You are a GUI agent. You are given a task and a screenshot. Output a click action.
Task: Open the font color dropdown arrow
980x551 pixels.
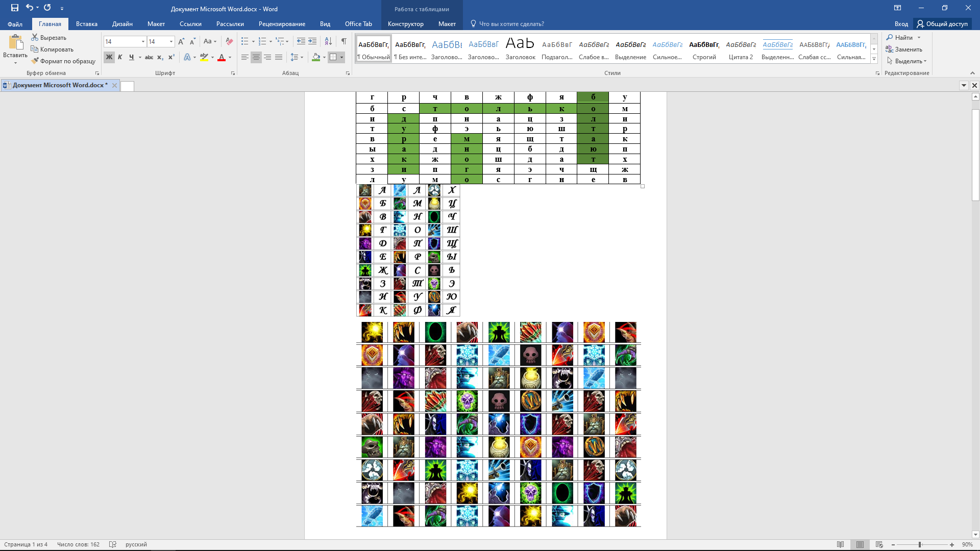tap(230, 57)
